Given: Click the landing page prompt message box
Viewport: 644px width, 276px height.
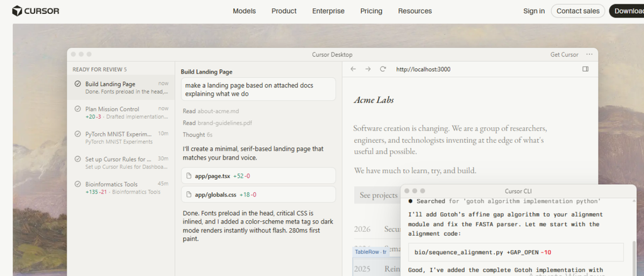Looking at the screenshot, I should tap(258, 89).
